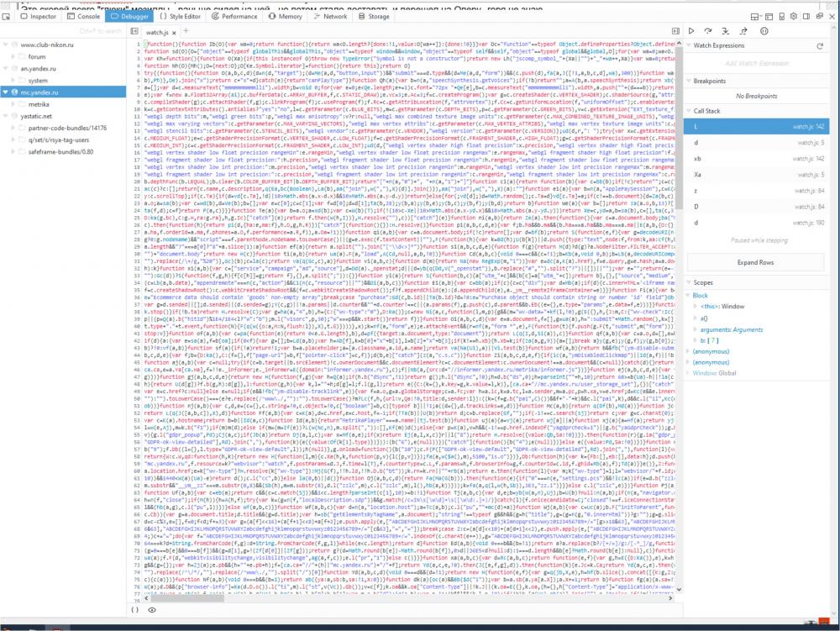Expand the b: [ 7 ] variable
The height and width of the screenshot is (631, 840).
[x=696, y=340]
